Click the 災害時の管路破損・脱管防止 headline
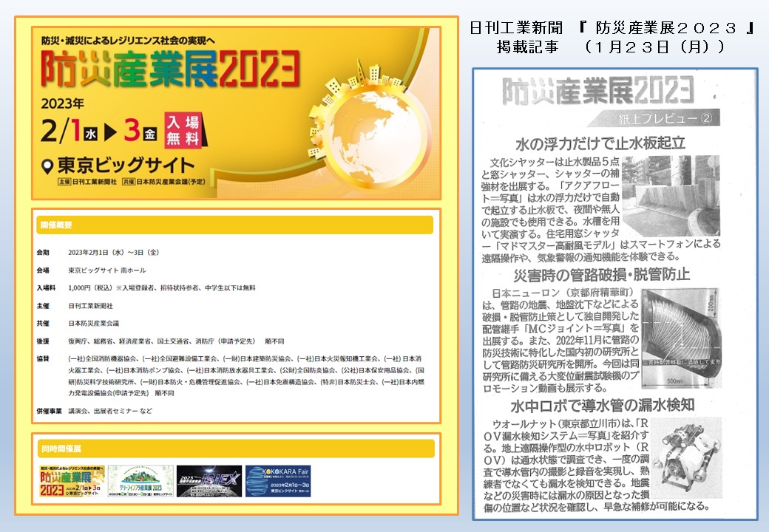The width and height of the screenshot is (769, 532). click(x=602, y=275)
